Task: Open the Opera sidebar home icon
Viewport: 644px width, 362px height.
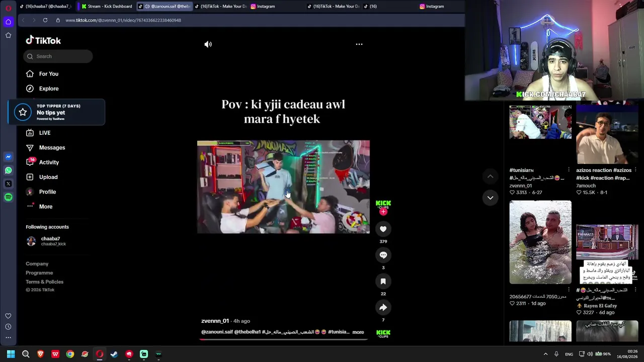Action: click(x=8, y=22)
